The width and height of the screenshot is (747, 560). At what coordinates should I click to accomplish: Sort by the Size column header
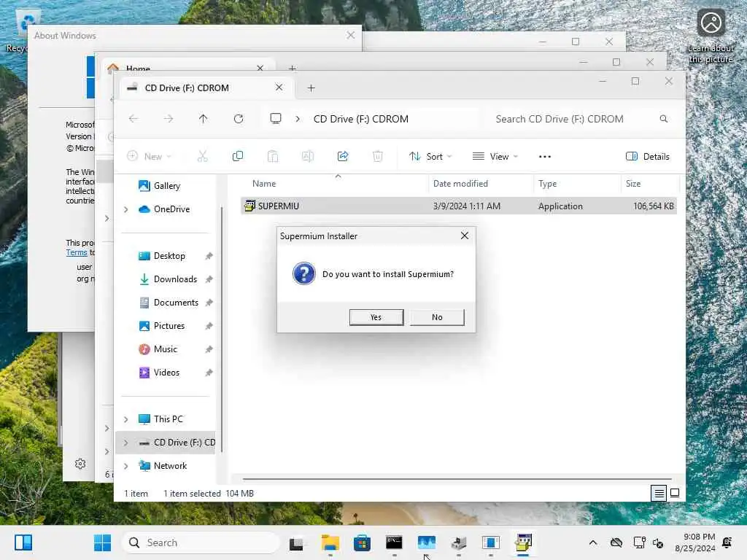(x=633, y=183)
